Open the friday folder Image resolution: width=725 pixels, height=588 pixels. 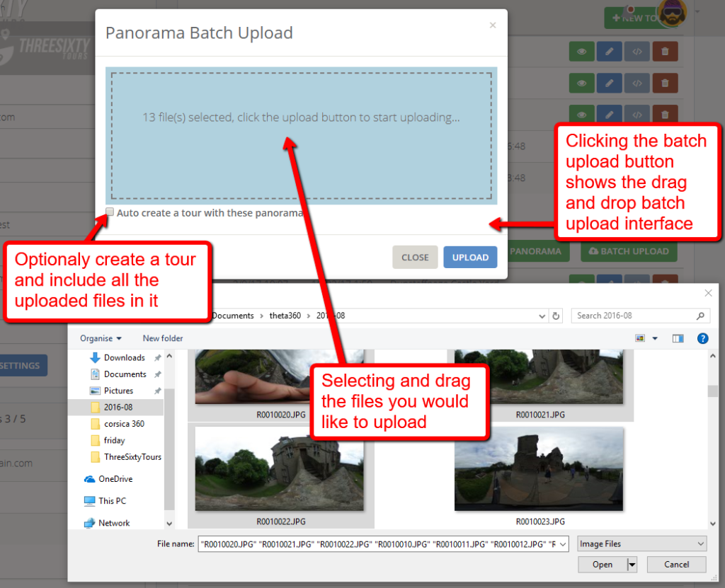[114, 441]
